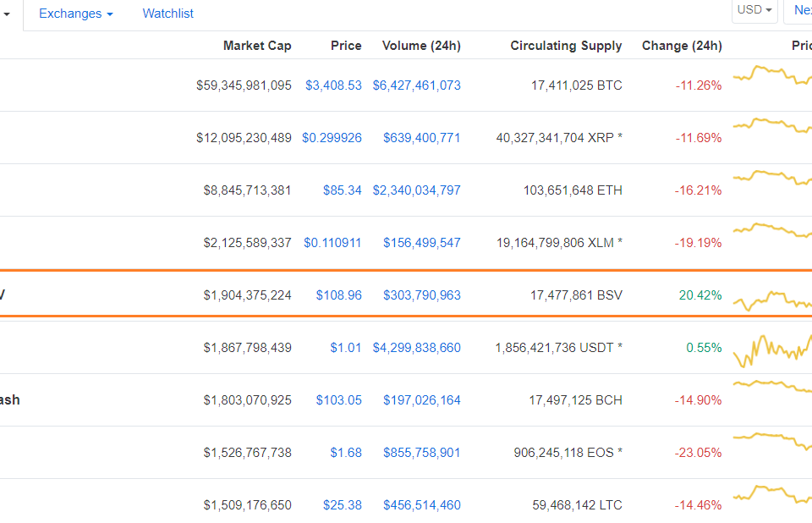Open Ethereum price sparkline chart
812x523 pixels.
click(x=772, y=178)
